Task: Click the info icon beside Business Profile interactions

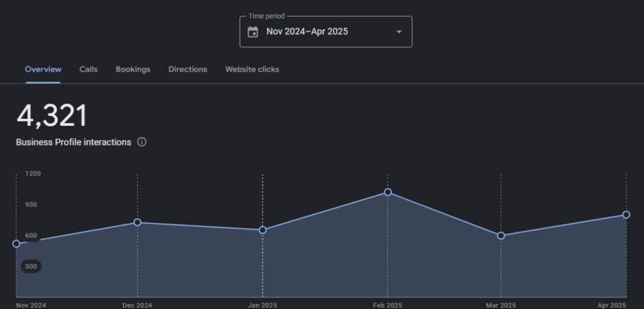Action: pyautogui.click(x=142, y=142)
